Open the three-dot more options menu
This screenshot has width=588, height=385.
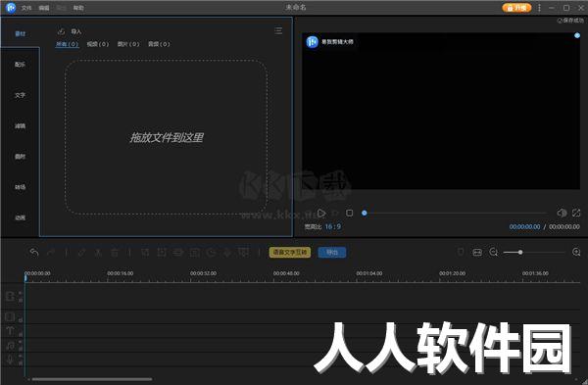[539, 8]
